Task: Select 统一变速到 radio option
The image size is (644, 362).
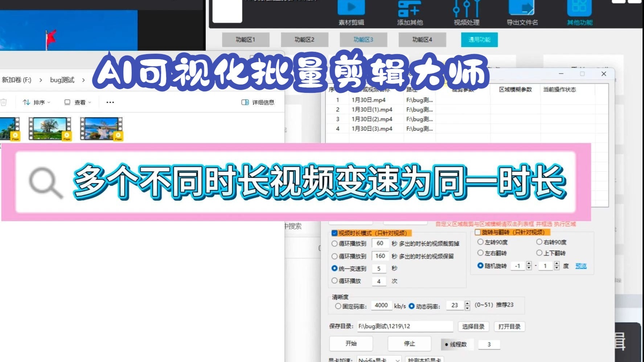Action: [x=335, y=268]
